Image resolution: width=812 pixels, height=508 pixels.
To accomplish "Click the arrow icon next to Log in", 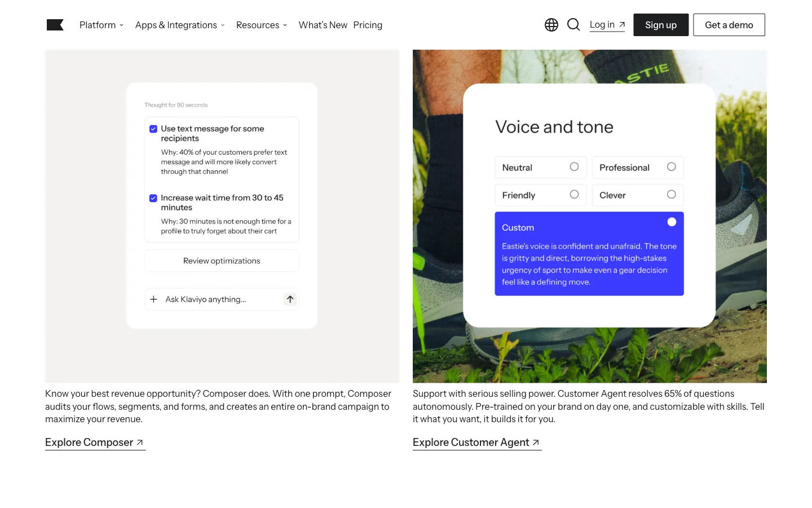I will [622, 25].
